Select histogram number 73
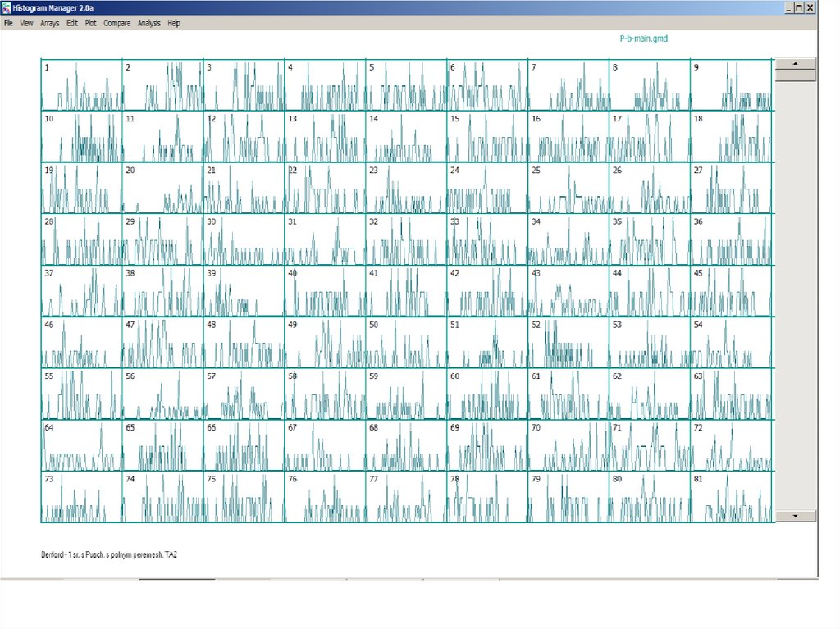The image size is (840, 629). point(82,497)
